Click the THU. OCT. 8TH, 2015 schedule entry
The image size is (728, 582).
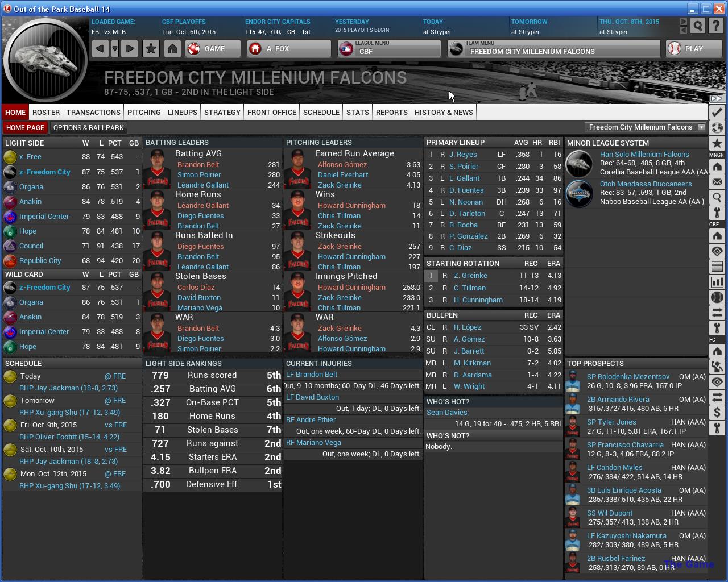click(638, 27)
